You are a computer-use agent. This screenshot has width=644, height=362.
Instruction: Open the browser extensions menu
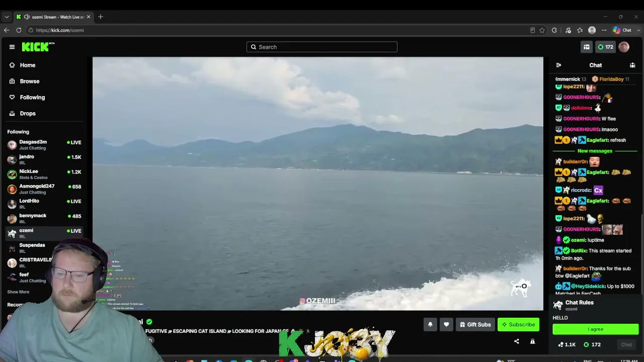pos(554,30)
